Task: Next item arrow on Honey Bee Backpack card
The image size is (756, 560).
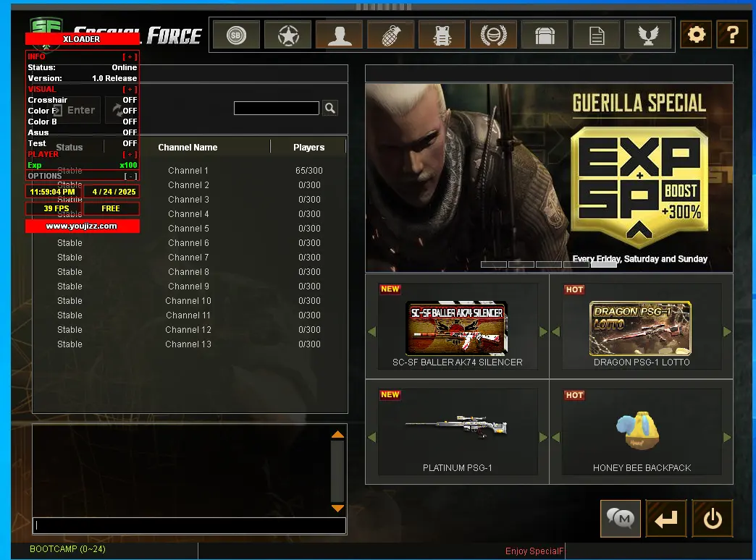Action: (727, 437)
